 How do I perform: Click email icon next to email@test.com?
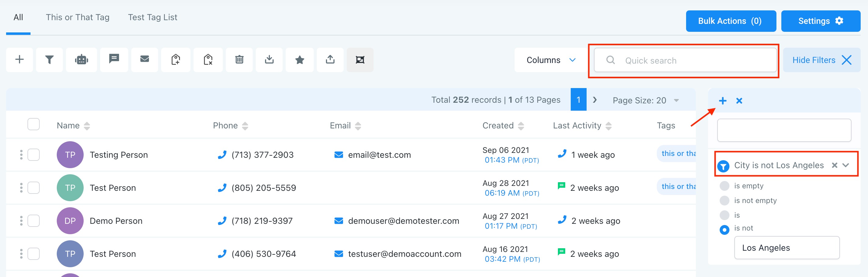(x=339, y=154)
